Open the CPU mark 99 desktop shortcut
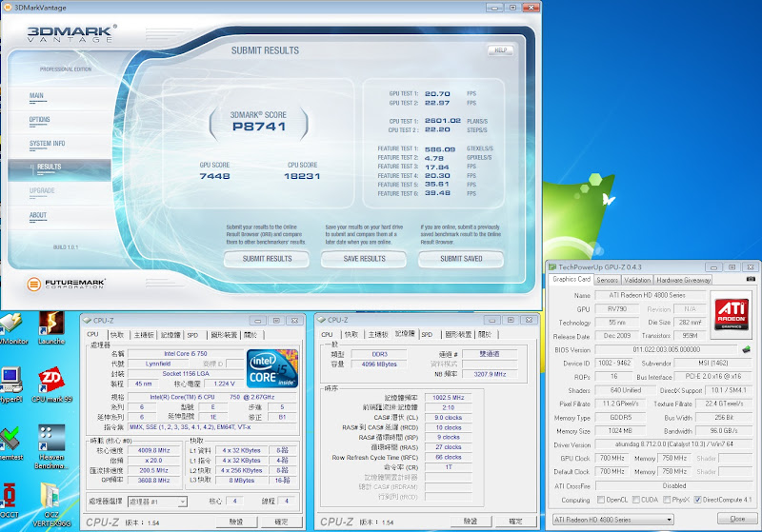 (x=51, y=384)
